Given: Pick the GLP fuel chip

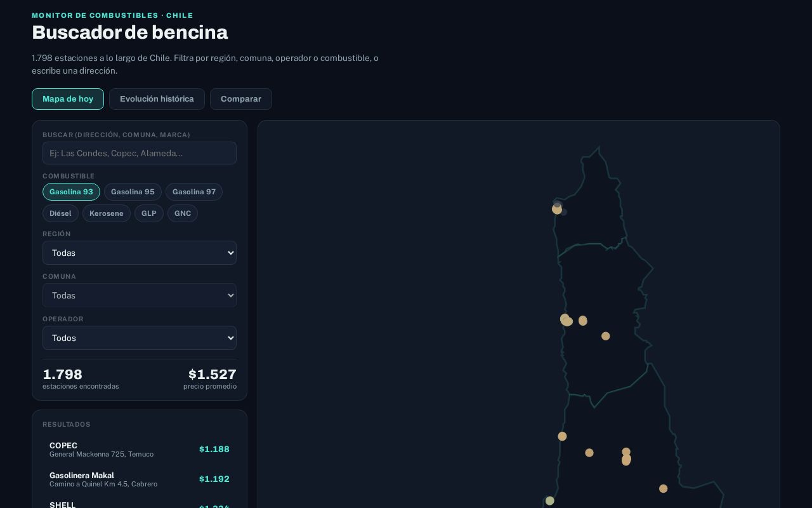Looking at the screenshot, I should 149,213.
